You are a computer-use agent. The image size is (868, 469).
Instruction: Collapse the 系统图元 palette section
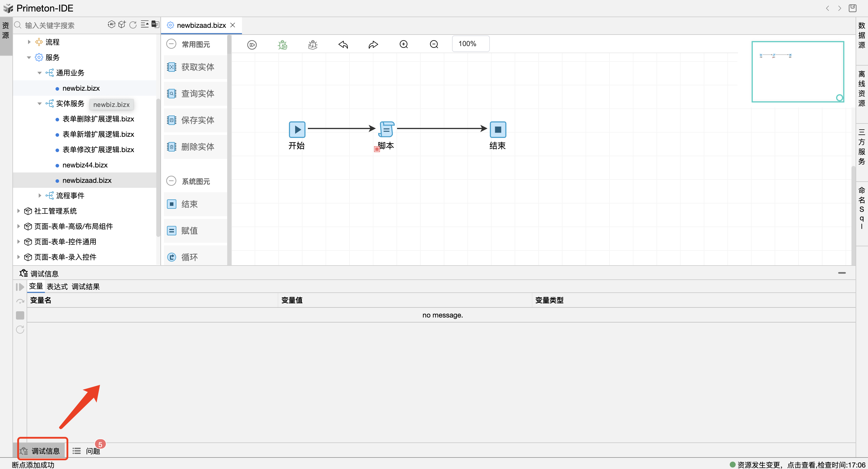[172, 181]
